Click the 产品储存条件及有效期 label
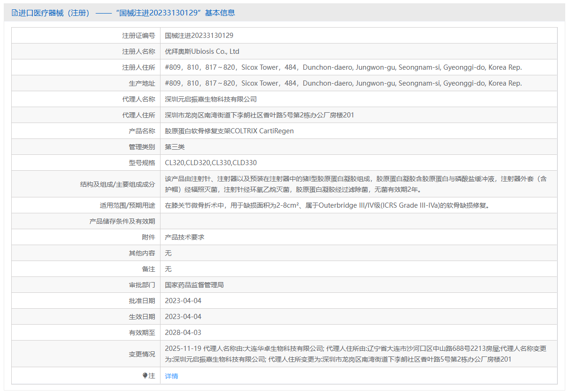 tap(122, 221)
